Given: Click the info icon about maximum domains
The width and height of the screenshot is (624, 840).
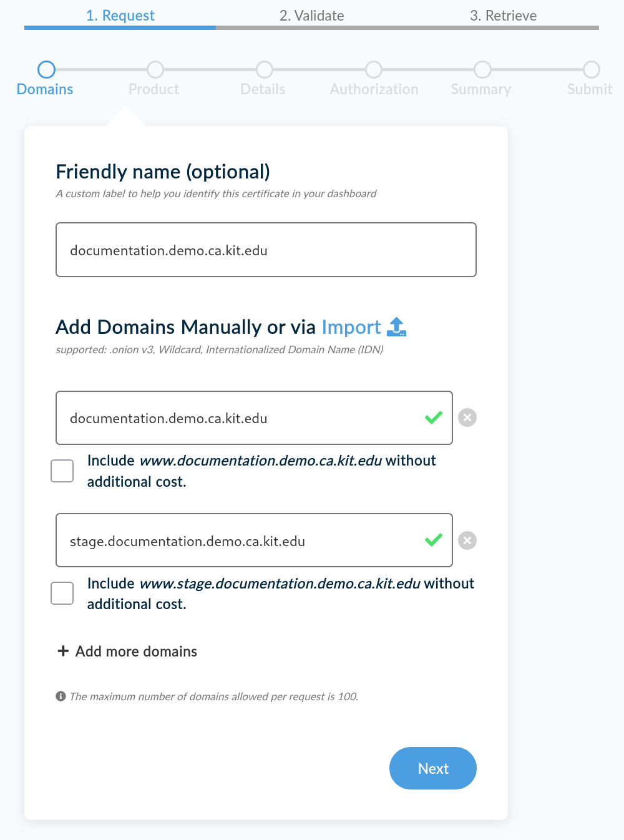Looking at the screenshot, I should click(x=61, y=696).
